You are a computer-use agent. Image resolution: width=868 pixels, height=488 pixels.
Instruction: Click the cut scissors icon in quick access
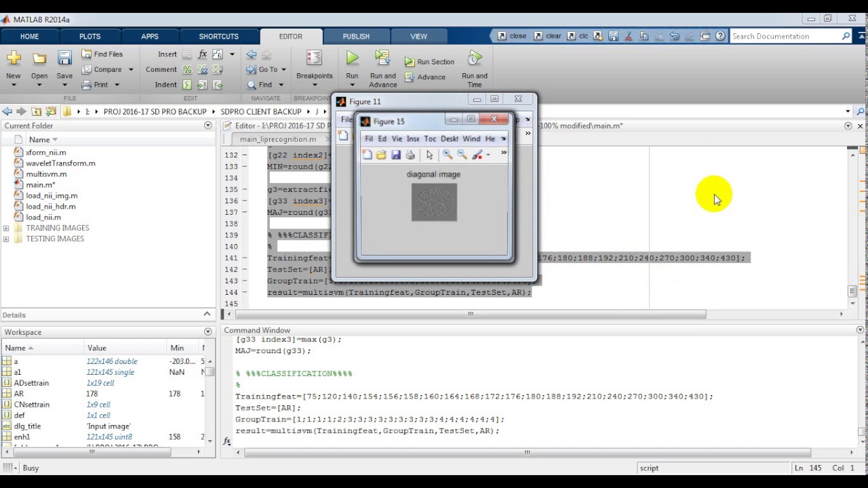[629, 36]
